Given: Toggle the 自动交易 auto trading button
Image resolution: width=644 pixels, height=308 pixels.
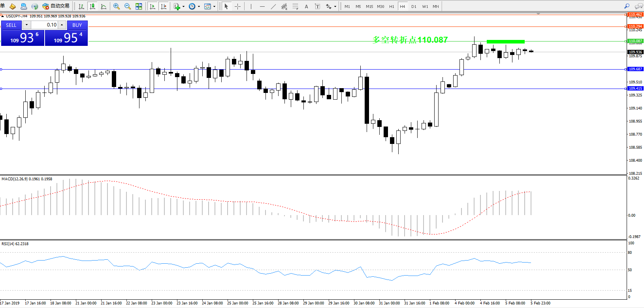Looking at the screenshot, I should (56, 6).
